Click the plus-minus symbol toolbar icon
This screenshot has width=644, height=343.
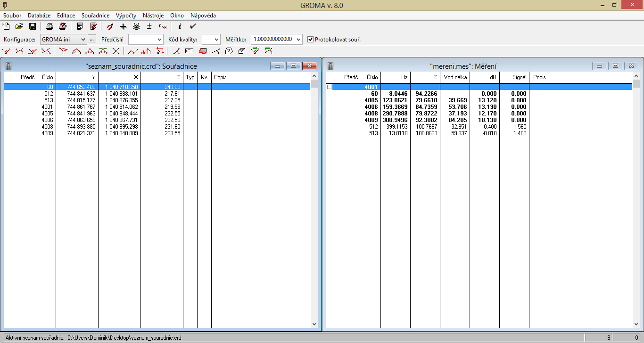click(x=149, y=26)
